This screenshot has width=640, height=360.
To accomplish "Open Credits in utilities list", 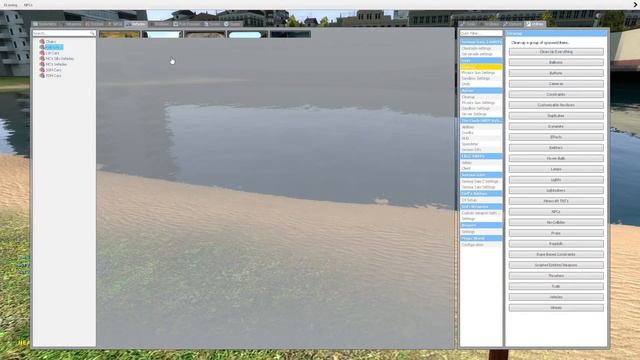I will (x=481, y=133).
